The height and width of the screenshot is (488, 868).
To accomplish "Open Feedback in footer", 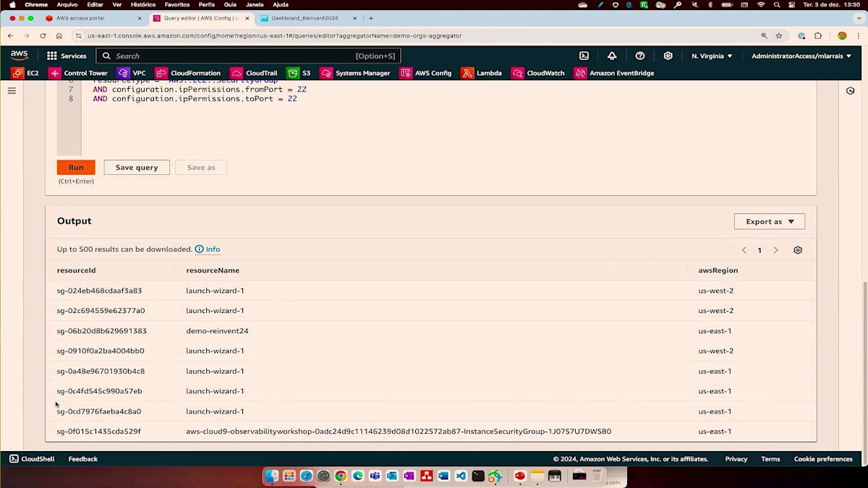I will click(x=83, y=459).
